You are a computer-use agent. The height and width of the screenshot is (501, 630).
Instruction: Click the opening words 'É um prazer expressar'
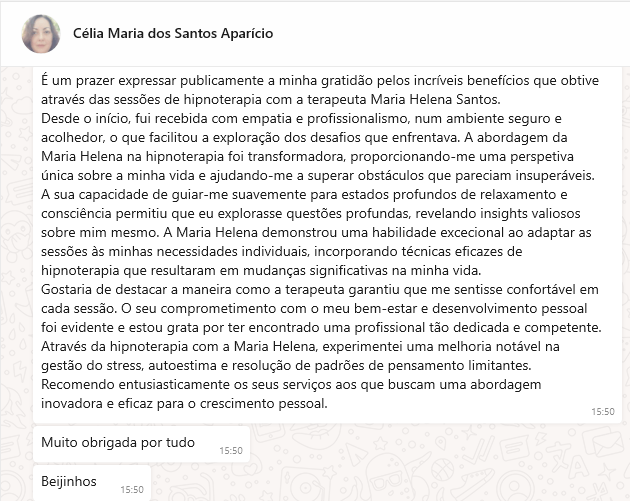[108, 81]
